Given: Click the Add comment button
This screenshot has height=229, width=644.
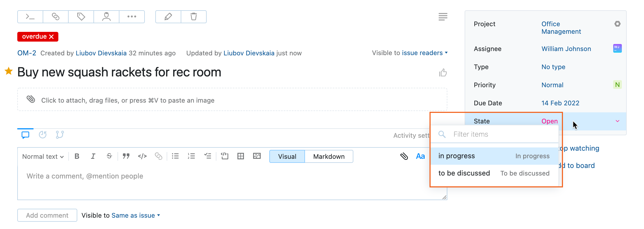Looking at the screenshot, I should [x=47, y=215].
